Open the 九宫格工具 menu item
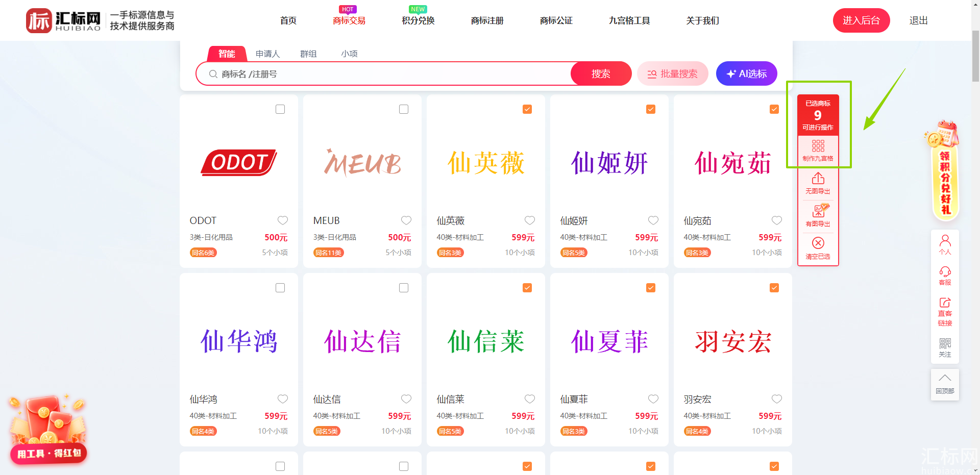Viewport: 980px width, 475px height. tap(629, 20)
